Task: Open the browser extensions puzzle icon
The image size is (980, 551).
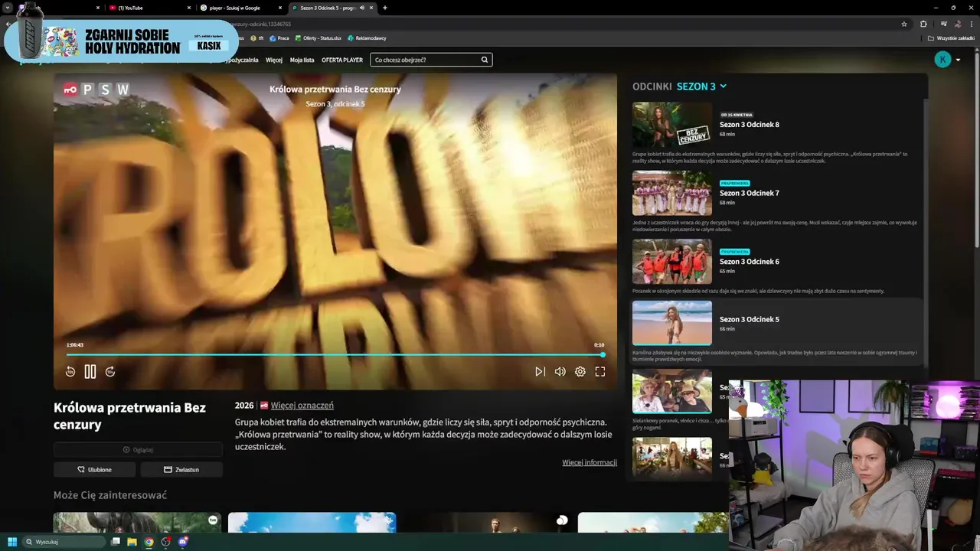Action: point(923,24)
